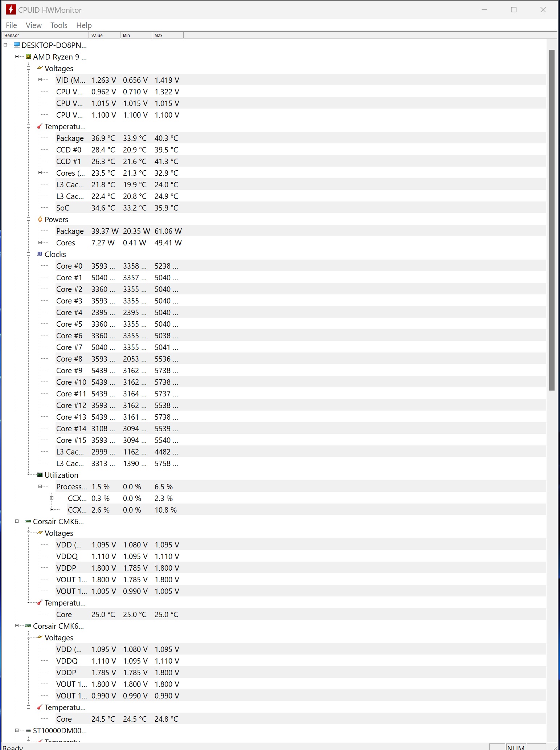Click the Utilization chip icon
The width and height of the screenshot is (560, 750).
click(x=40, y=475)
